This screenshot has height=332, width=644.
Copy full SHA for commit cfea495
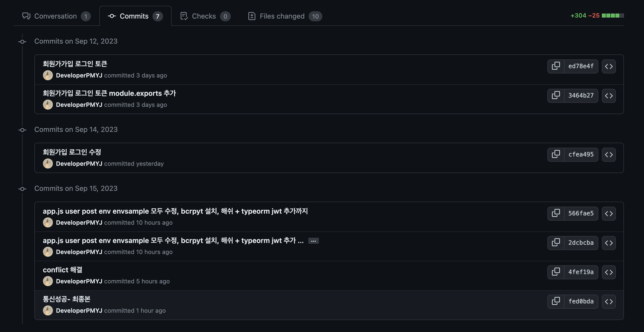[x=556, y=154]
